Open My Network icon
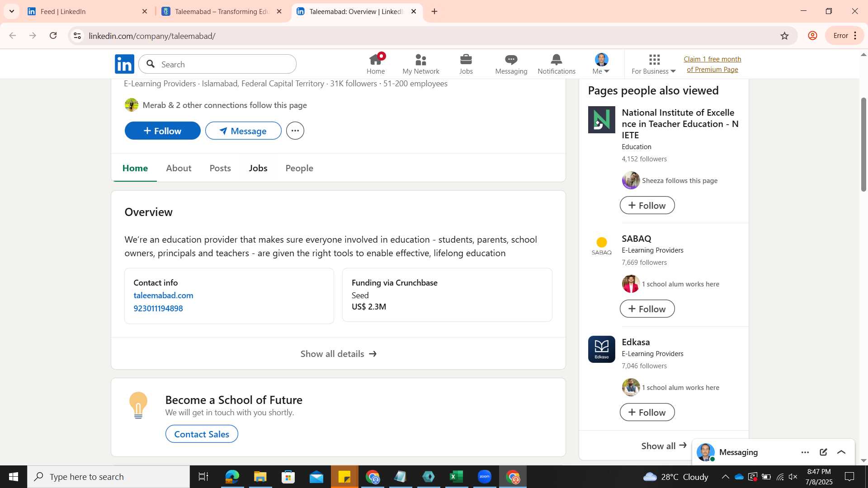This screenshot has width=868, height=488. [x=421, y=64]
